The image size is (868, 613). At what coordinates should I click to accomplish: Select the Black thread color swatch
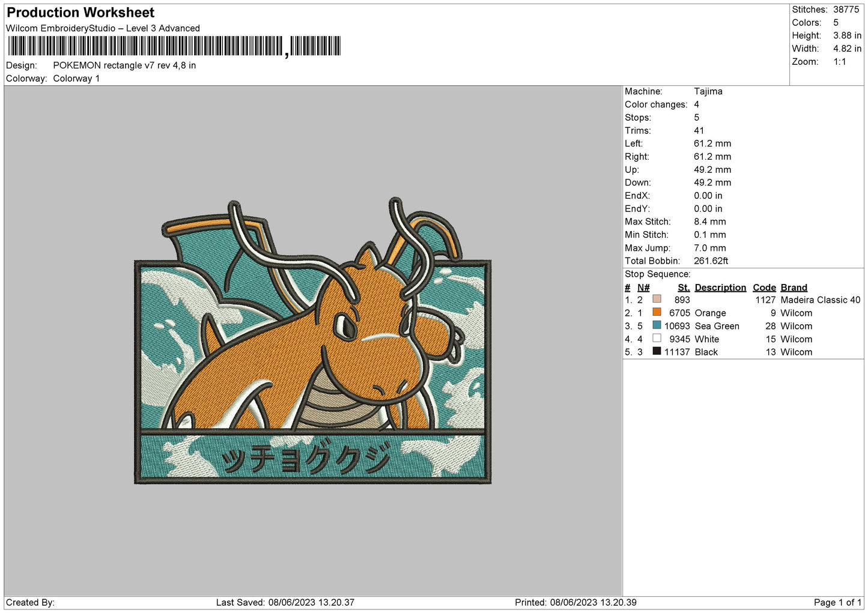(657, 352)
